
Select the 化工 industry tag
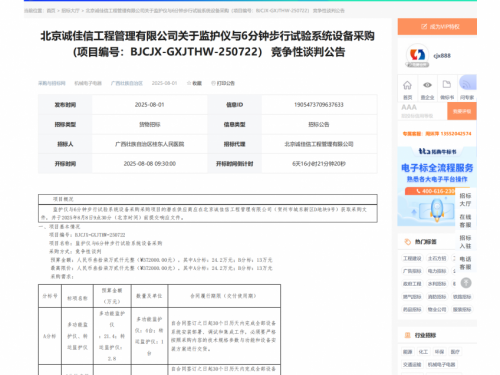coord(423,352)
